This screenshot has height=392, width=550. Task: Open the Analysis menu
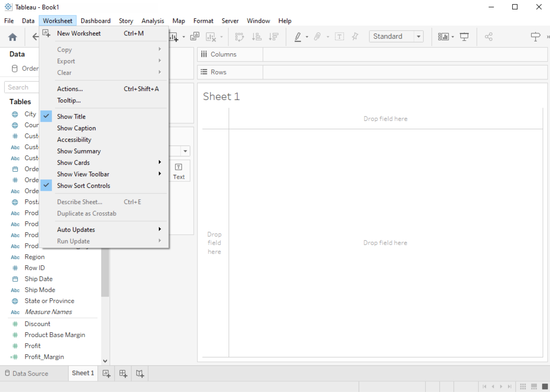(153, 21)
